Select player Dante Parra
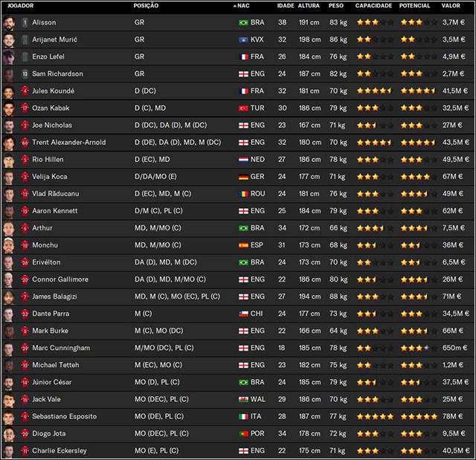The width and height of the screenshot is (476, 460). [51, 314]
